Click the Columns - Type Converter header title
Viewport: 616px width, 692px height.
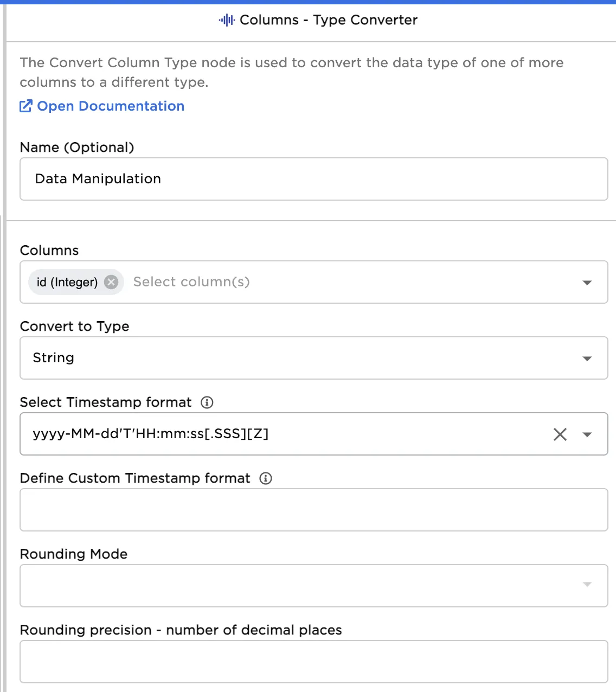pyautogui.click(x=329, y=20)
